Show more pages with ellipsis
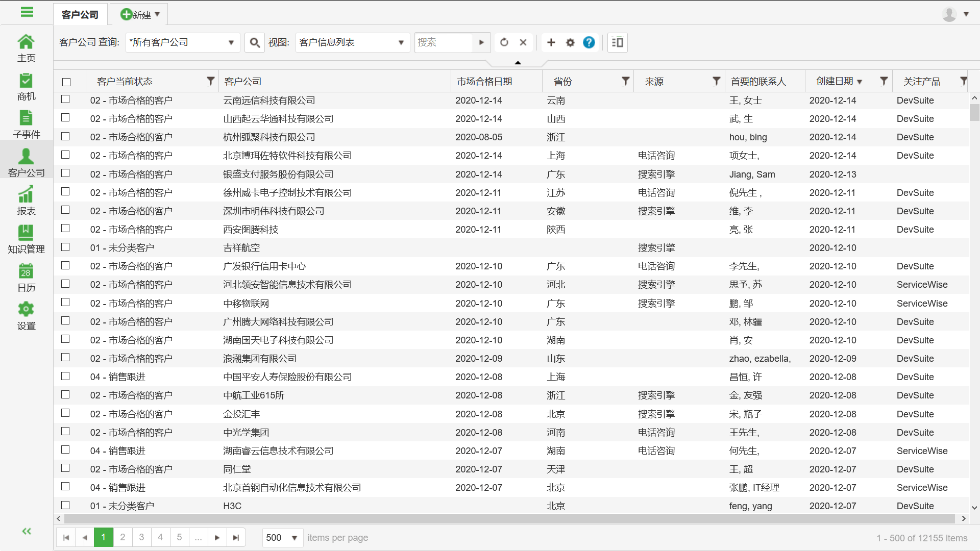The image size is (980, 551). coord(198,537)
